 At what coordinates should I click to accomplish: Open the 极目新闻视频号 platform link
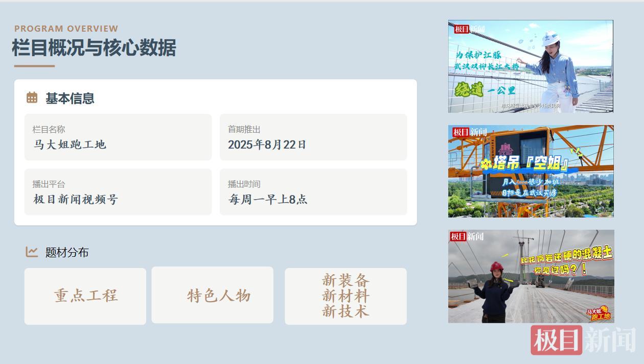(x=118, y=192)
